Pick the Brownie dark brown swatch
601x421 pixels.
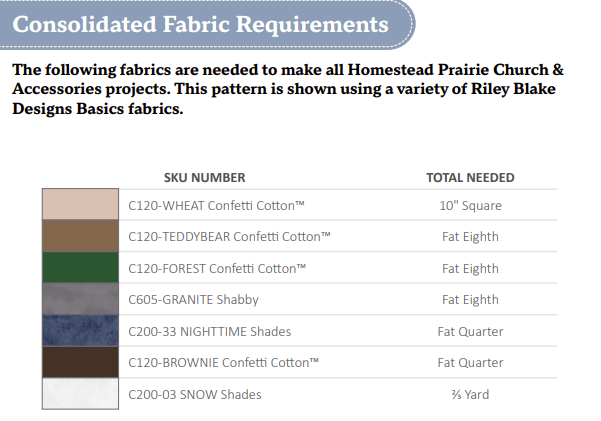[x=81, y=362]
